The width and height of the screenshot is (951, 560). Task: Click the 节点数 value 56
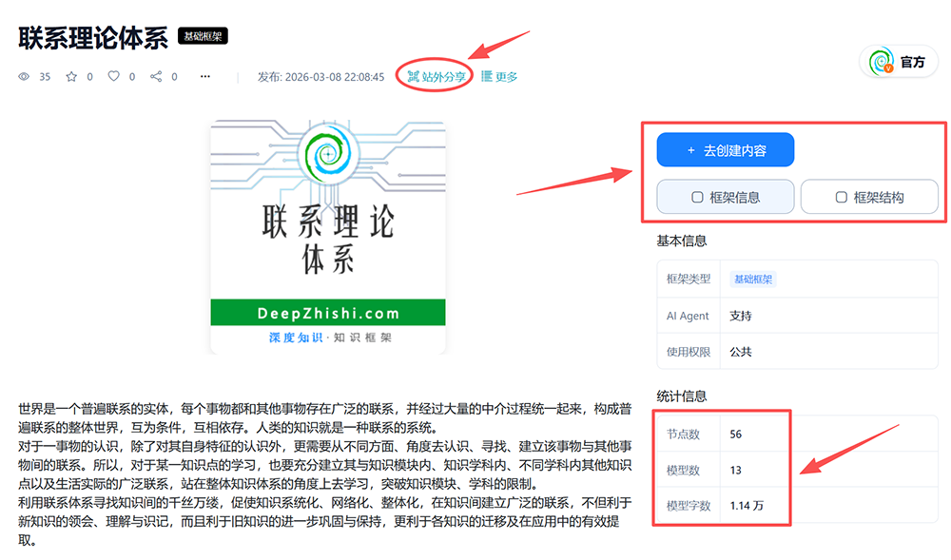pyautogui.click(x=736, y=434)
